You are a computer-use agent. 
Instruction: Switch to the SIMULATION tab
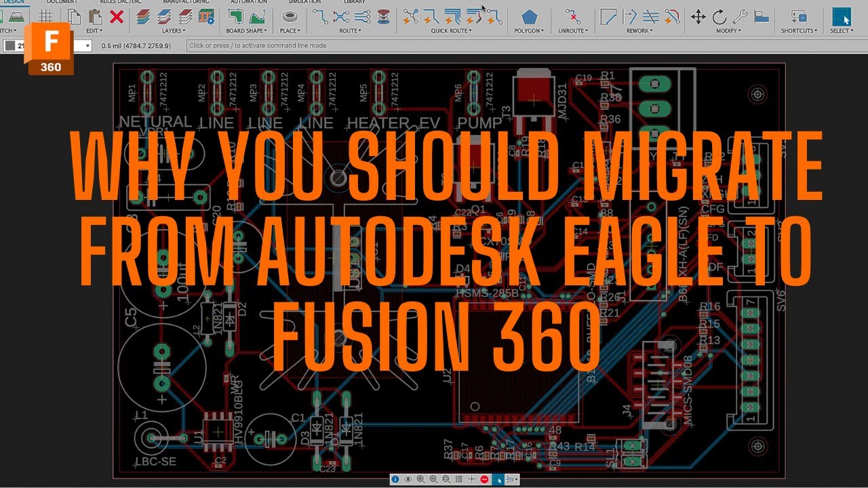(x=303, y=2)
